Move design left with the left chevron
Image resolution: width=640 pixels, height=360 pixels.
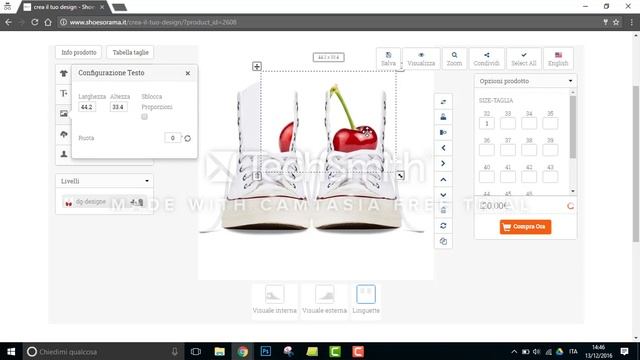pyautogui.click(x=443, y=148)
